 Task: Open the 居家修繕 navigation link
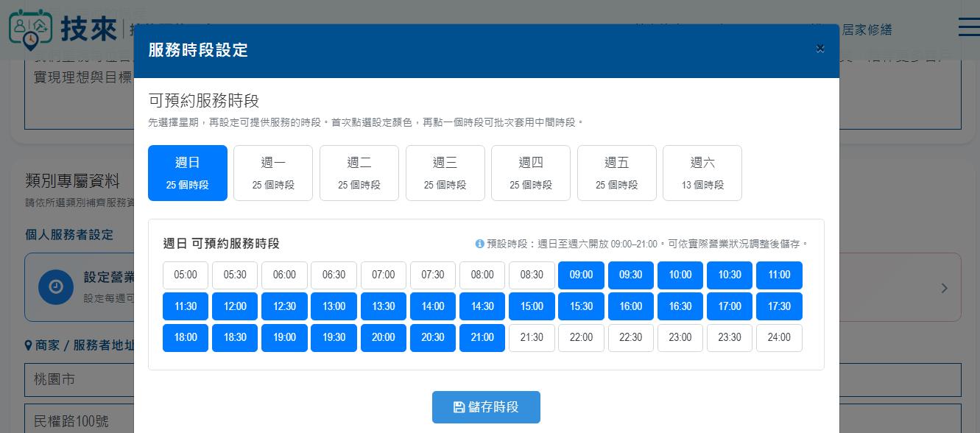pyautogui.click(x=867, y=29)
